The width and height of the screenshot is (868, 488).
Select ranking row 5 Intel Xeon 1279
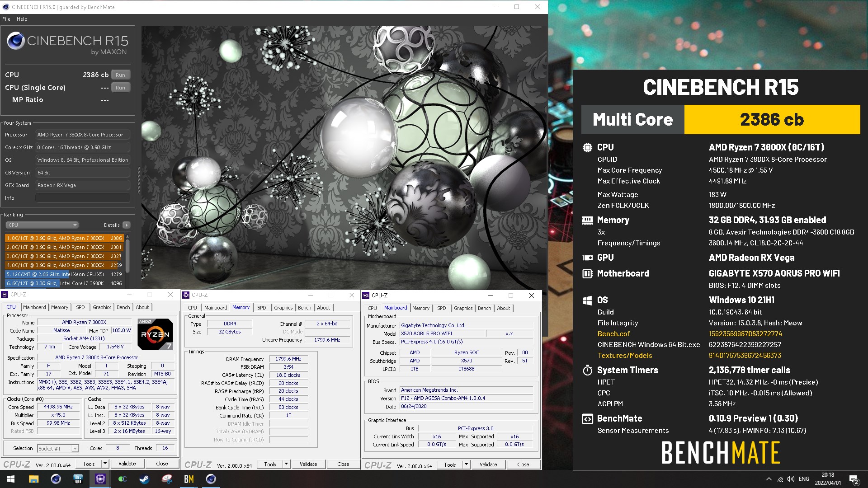coord(64,274)
